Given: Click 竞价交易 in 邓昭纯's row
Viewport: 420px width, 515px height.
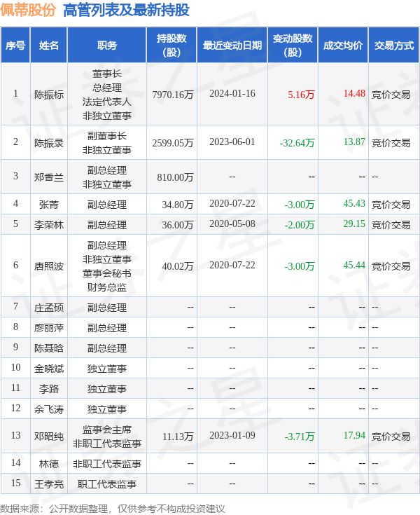Looking at the screenshot, I should point(391,437).
